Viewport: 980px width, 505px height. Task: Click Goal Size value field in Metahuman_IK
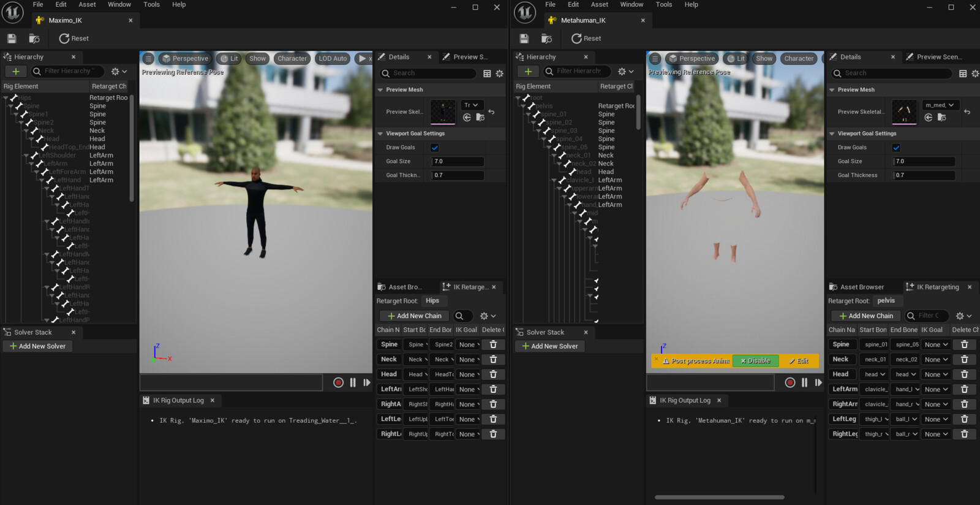(924, 162)
